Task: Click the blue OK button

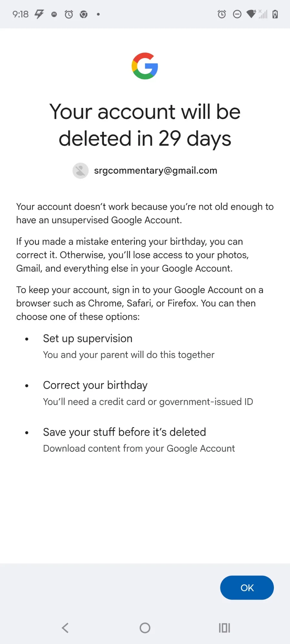Action: [x=247, y=588]
